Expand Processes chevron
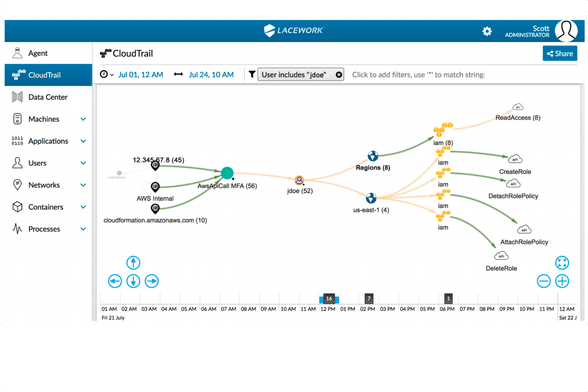Image resolution: width=588 pixels, height=392 pixels. pos(83,229)
